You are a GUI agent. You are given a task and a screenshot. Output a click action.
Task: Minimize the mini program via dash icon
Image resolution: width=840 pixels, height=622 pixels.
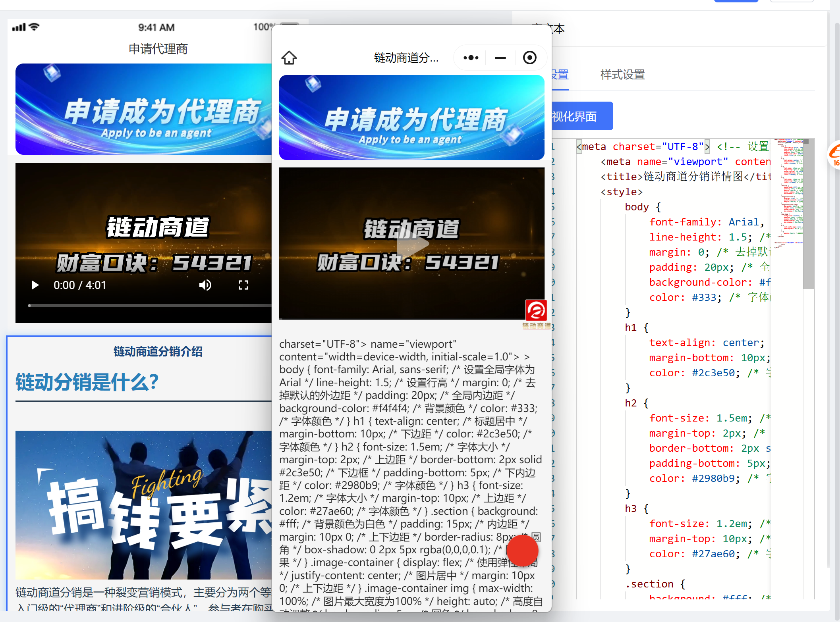[x=500, y=58]
